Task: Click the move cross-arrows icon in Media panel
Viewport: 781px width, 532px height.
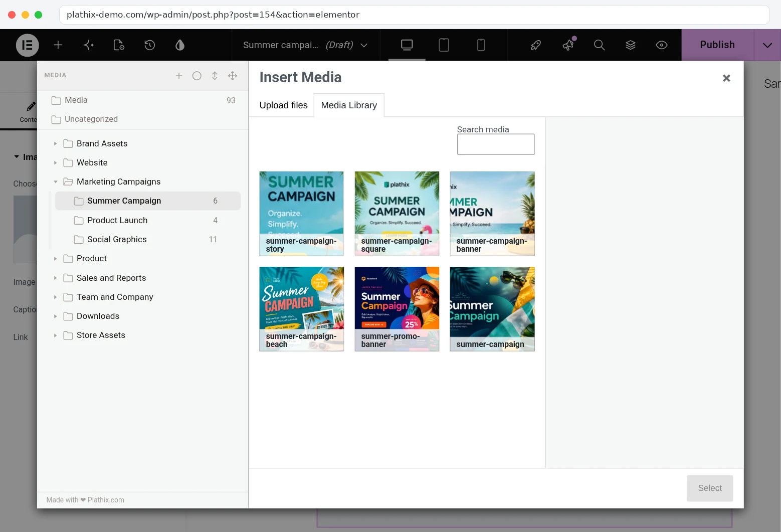Action: point(233,76)
